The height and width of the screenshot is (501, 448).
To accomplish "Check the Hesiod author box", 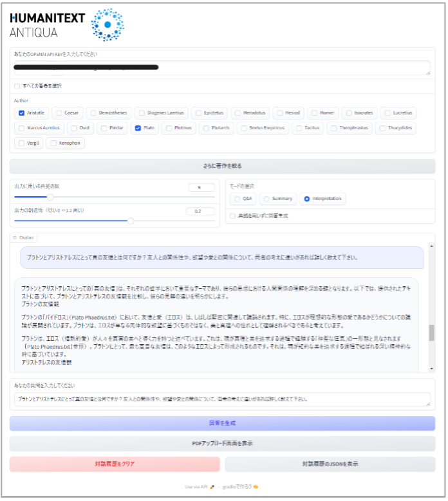I will coord(280,113).
